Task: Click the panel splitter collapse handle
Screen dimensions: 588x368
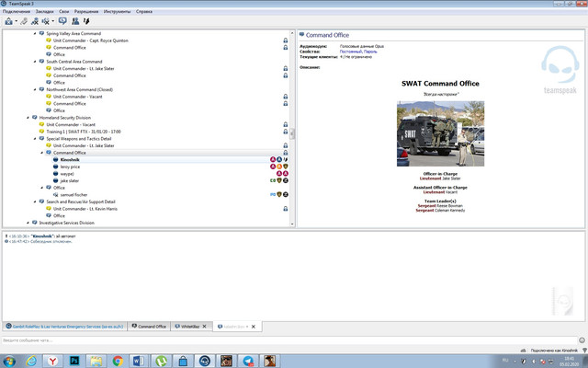Action: 292,133
